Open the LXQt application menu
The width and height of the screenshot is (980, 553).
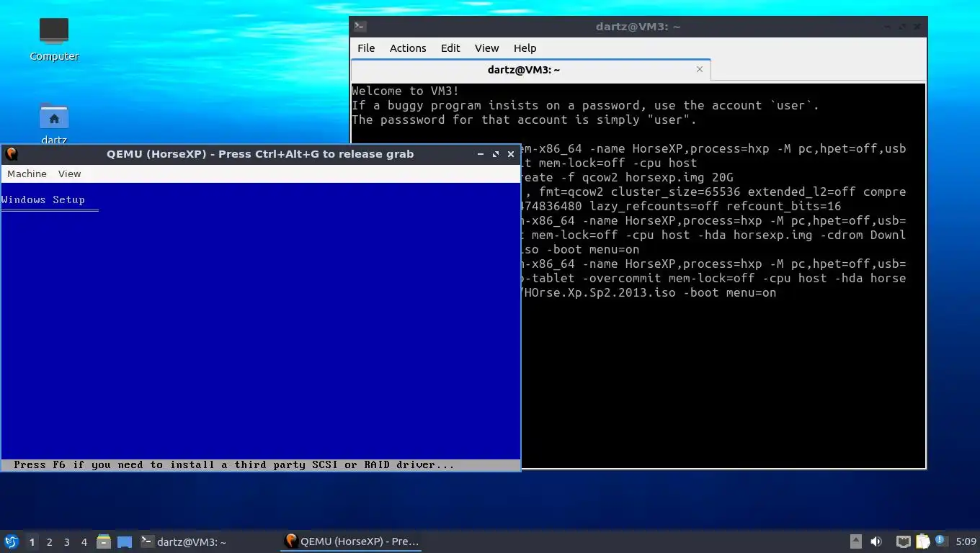[x=12, y=541]
